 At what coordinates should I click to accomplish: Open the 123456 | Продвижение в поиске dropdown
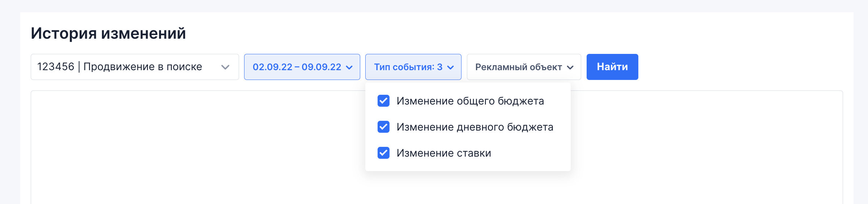[x=135, y=67]
